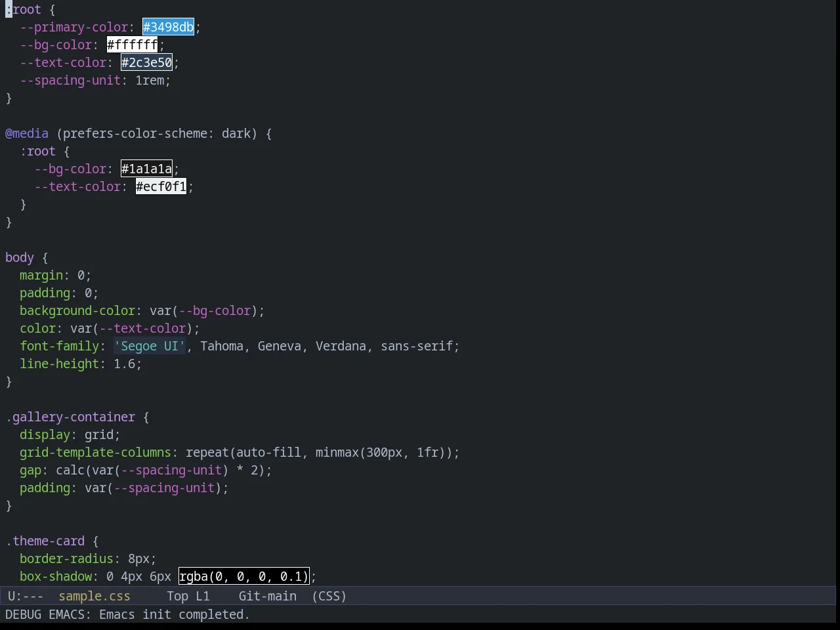Click the font-family property name
This screenshot has width=840, height=630.
[59, 346]
